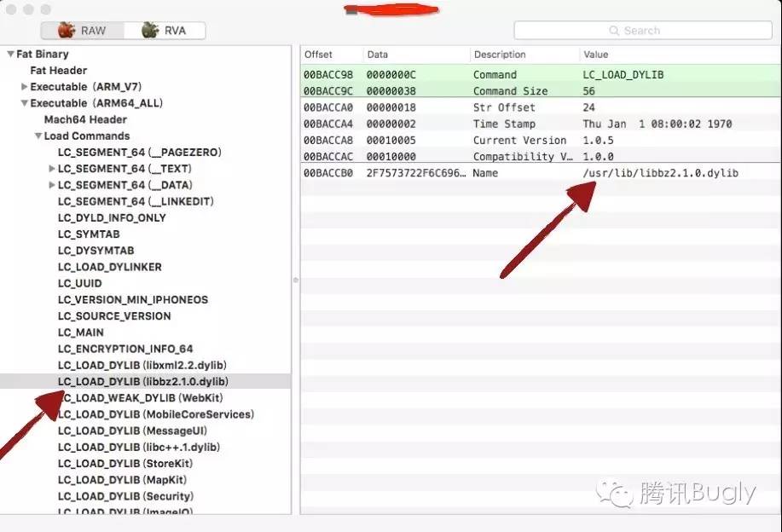This screenshot has height=532, width=782.
Task: Open LC_ENCRYPTION_INFO_64 load command
Action: [125, 349]
